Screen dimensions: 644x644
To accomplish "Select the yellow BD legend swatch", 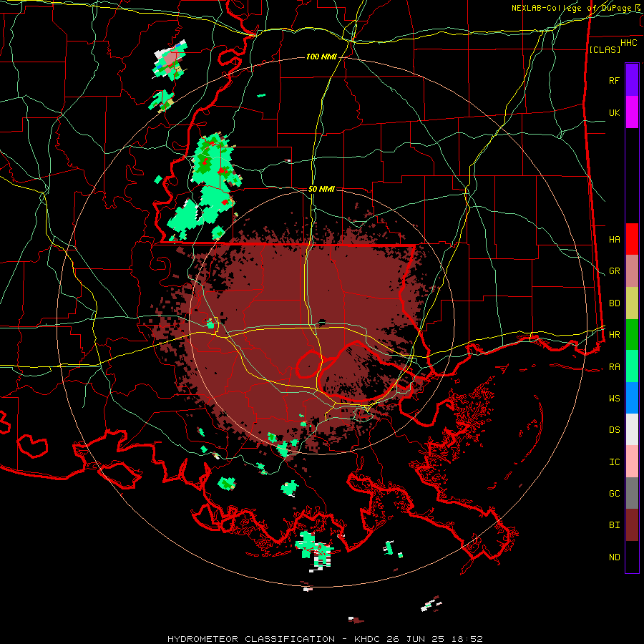I will point(632,303).
